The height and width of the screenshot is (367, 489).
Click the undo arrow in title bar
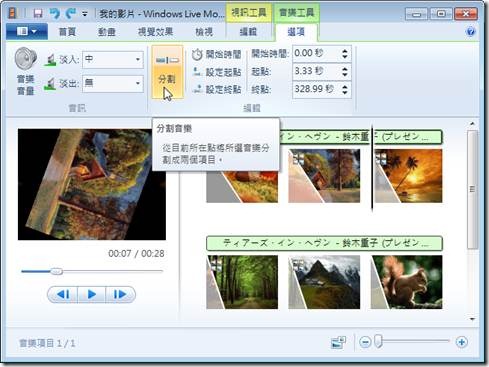tap(55, 13)
